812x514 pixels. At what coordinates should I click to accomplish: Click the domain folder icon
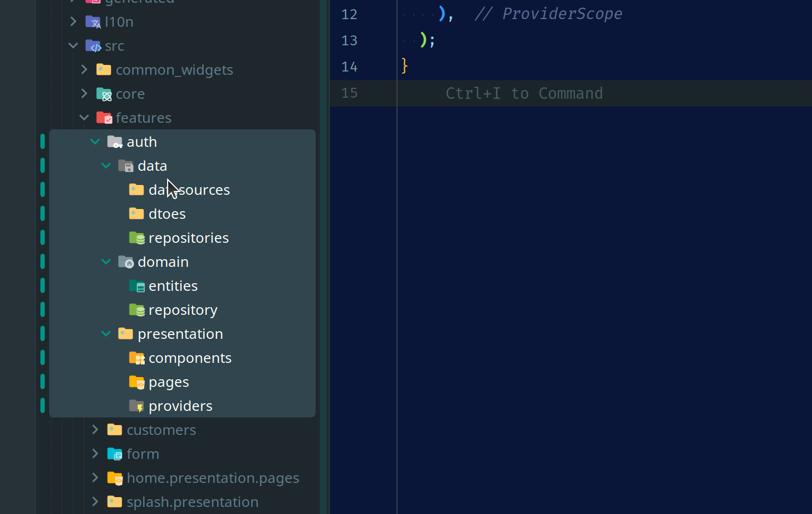tap(126, 261)
